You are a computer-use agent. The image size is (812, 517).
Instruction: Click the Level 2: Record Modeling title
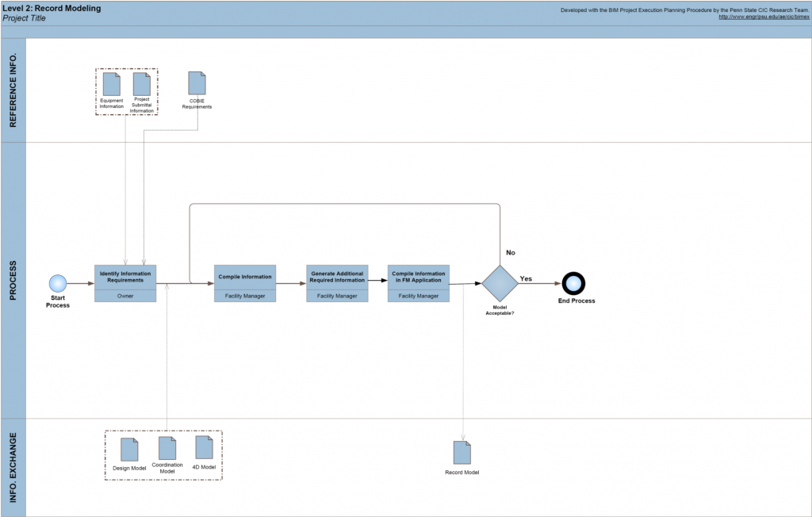(x=52, y=8)
